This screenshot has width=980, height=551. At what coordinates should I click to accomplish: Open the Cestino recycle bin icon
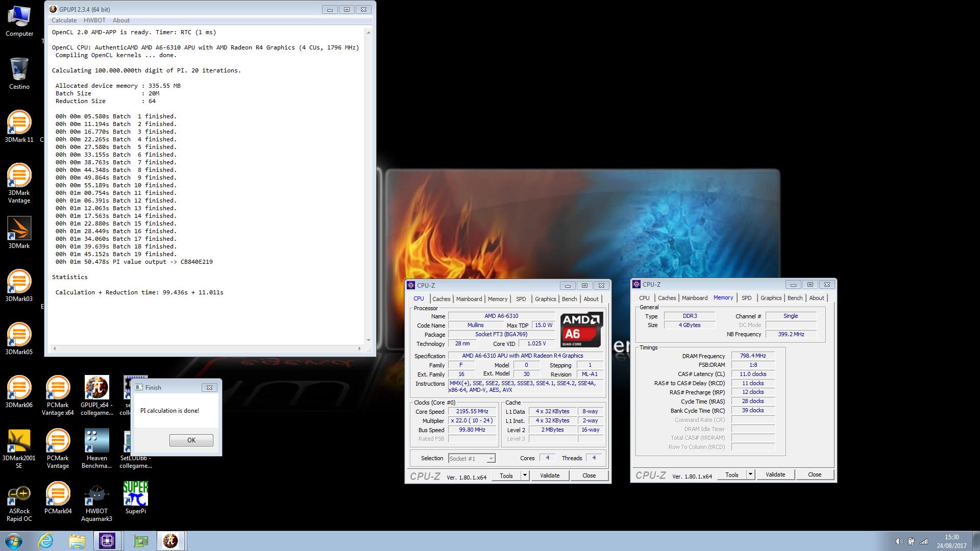tap(19, 74)
